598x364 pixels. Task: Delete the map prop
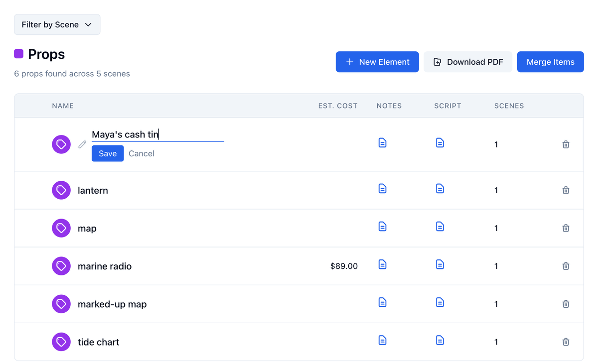tap(566, 228)
